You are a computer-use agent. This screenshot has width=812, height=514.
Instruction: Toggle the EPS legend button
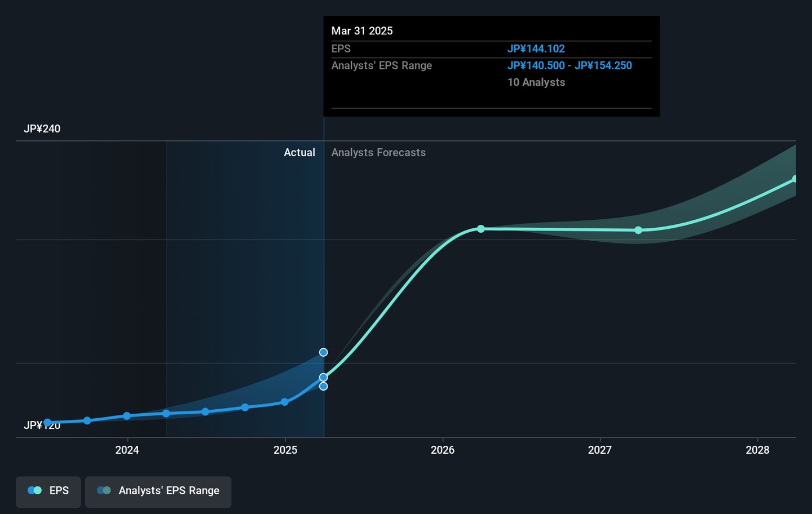coord(48,491)
